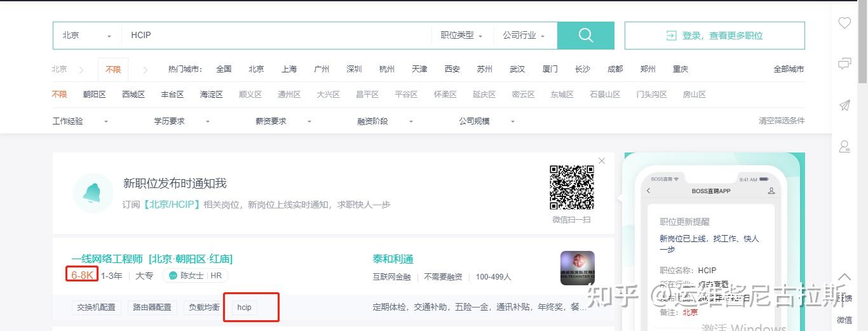Filter by district 顺义区
The width and height of the screenshot is (868, 331).
tap(250, 95)
